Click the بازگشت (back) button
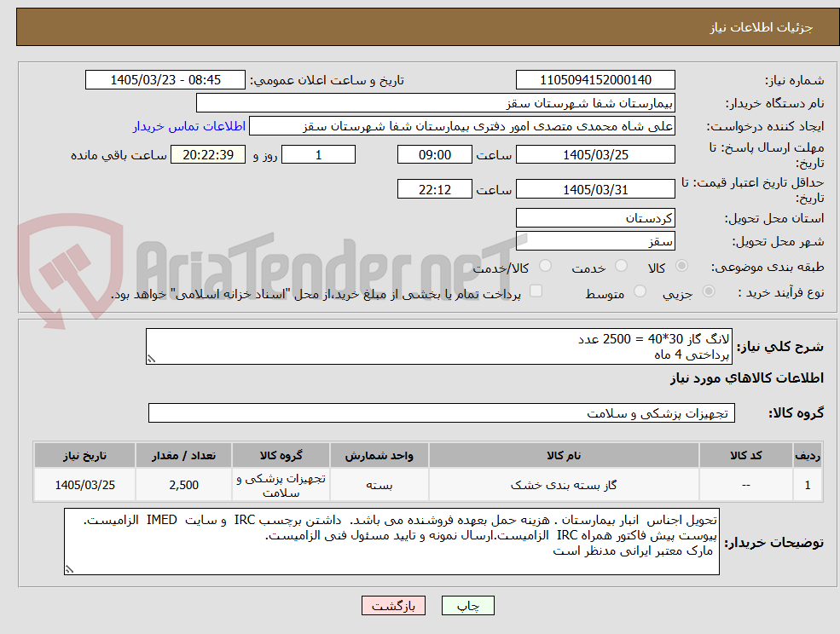 point(393,606)
